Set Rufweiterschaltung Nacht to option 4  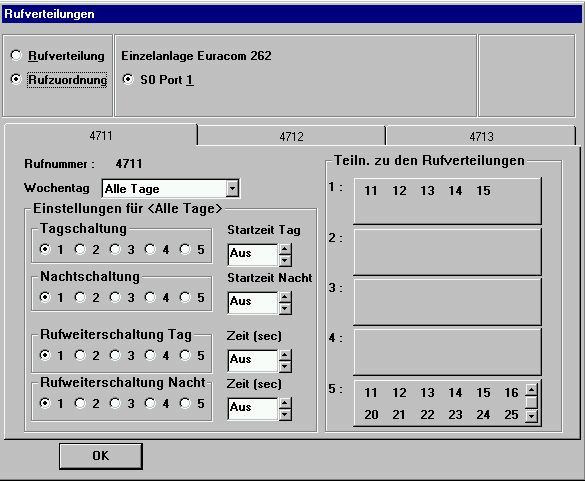click(150, 403)
